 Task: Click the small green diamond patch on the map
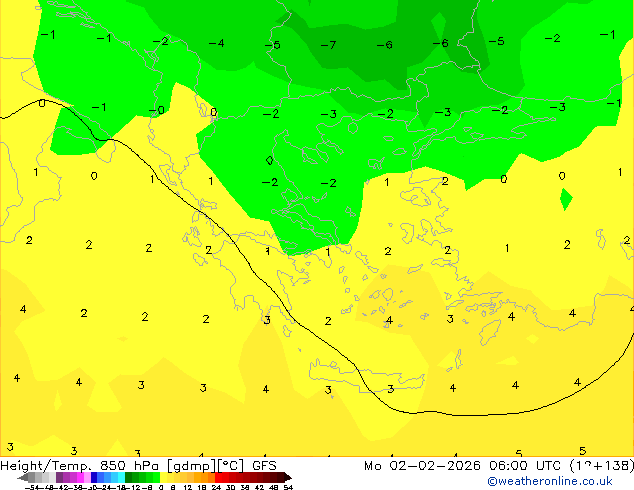coord(566,199)
